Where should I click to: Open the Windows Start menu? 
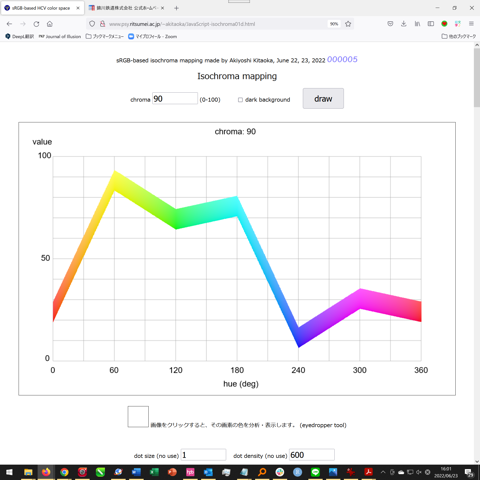coord(9,472)
